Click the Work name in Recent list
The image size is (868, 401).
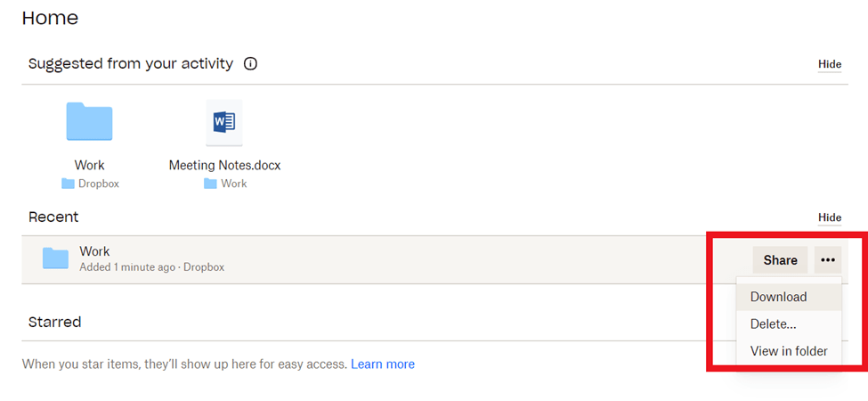(x=94, y=251)
